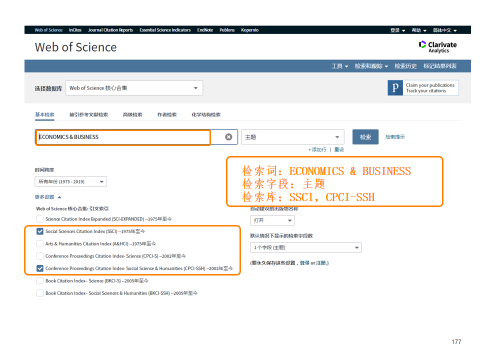Viewport: 480px width, 360px height.
Task: Open the search tips link beside 检索
Action: pyautogui.click(x=395, y=137)
